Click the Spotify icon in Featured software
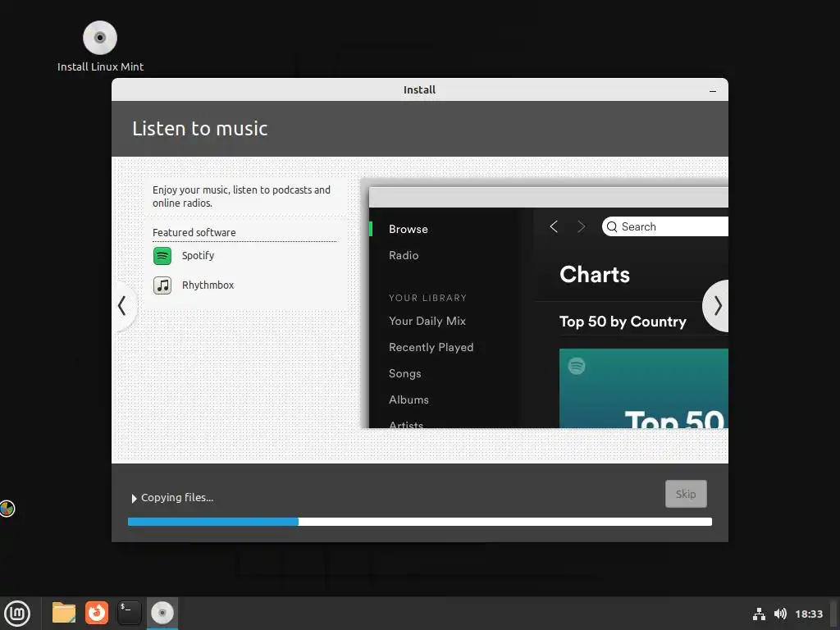 point(162,256)
